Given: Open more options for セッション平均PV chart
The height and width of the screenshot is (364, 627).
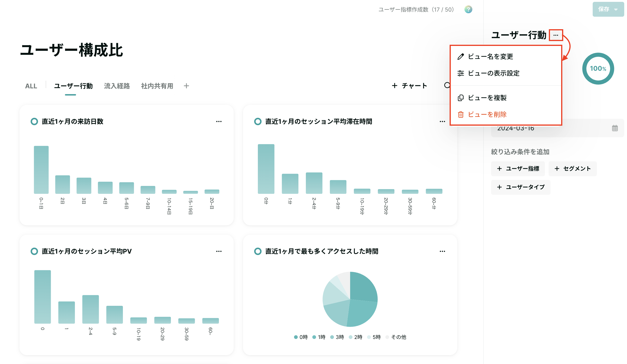Looking at the screenshot, I should (219, 251).
